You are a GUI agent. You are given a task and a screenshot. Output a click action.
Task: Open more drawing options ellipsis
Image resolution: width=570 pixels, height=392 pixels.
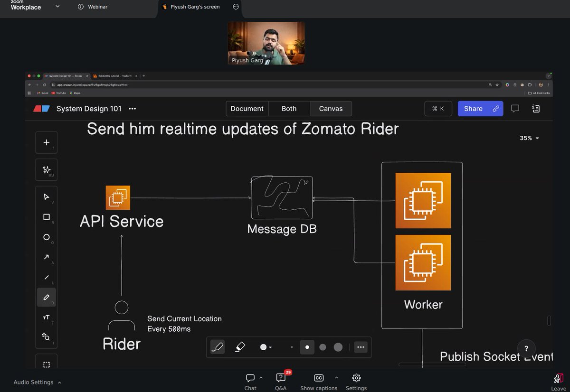tap(361, 347)
